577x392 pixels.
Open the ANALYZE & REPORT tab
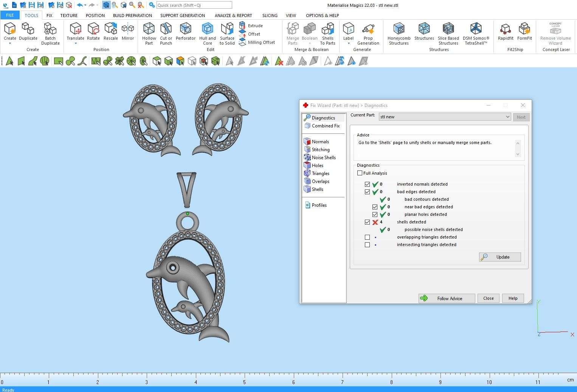pos(233,15)
